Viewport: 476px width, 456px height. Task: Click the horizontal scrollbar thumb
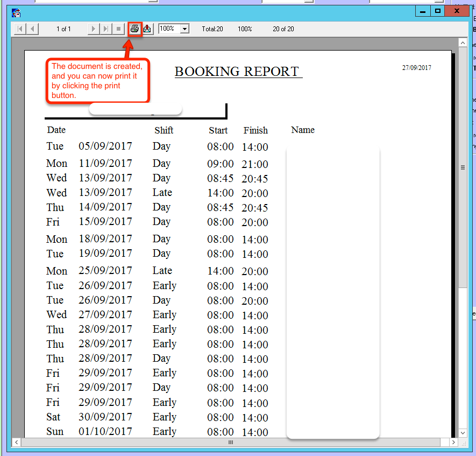coord(231,442)
